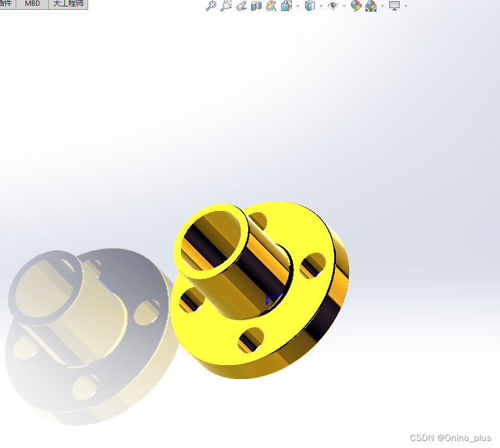The height and width of the screenshot is (448, 500).
Task: Click the Apply Scene icon
Action: [x=371, y=6]
